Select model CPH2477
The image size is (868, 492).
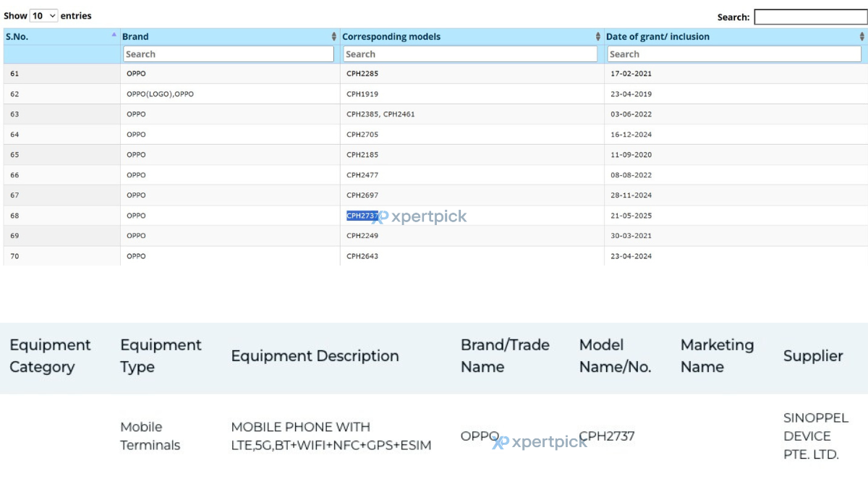[x=362, y=175]
